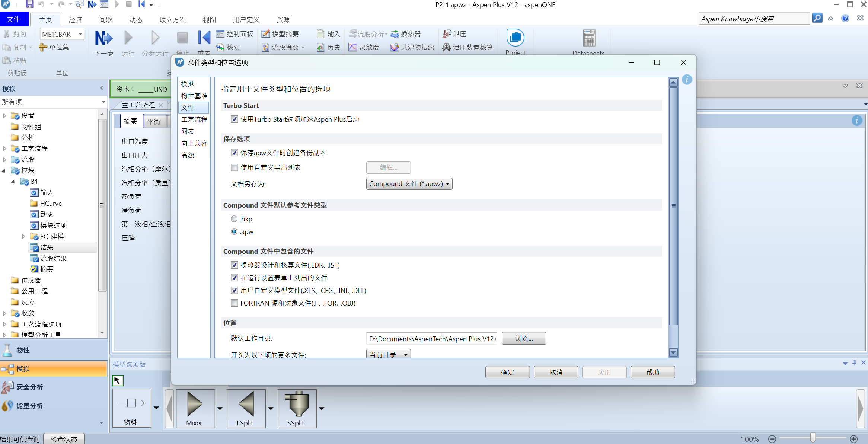Click the 确定 button
Screen dimensions: 868x444
click(507, 372)
